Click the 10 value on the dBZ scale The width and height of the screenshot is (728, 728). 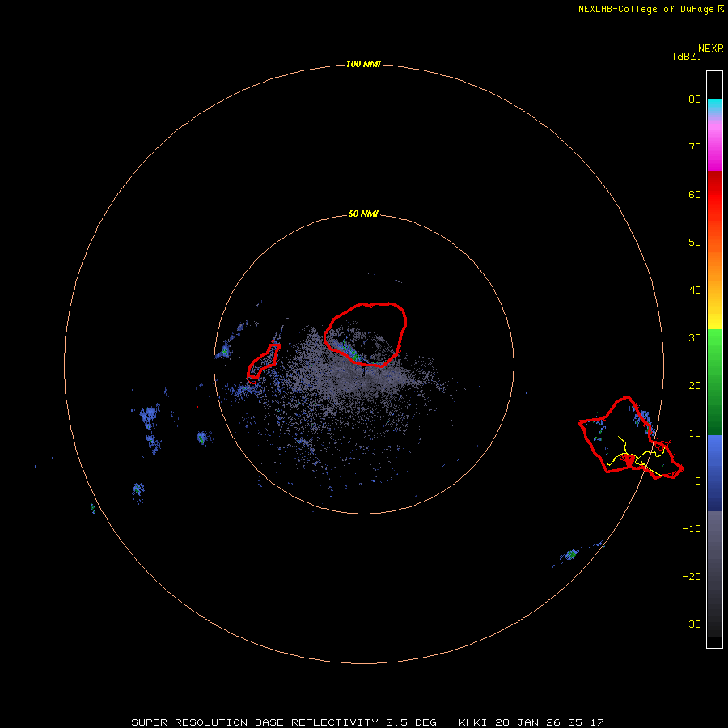pos(695,434)
